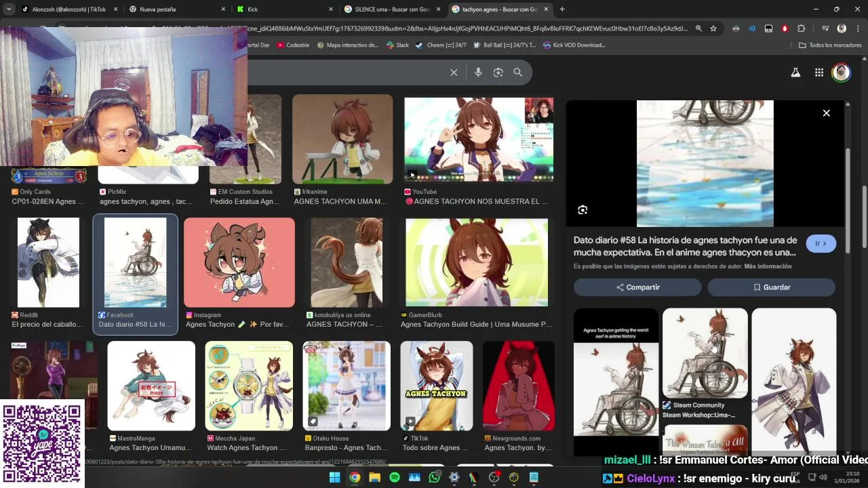Open the Chrome profile avatar in toolbar
868x488 pixels.
click(x=842, y=28)
